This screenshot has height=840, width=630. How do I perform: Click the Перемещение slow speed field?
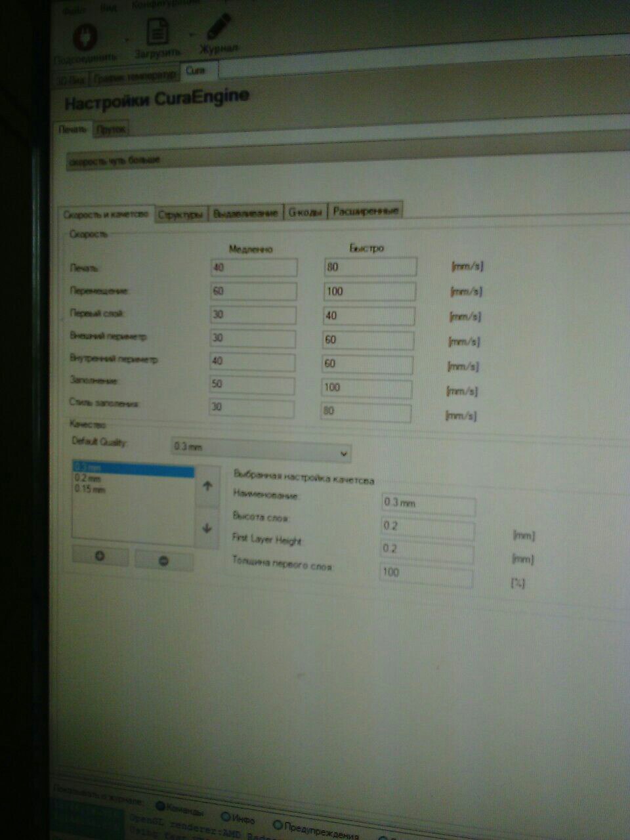[253, 291]
